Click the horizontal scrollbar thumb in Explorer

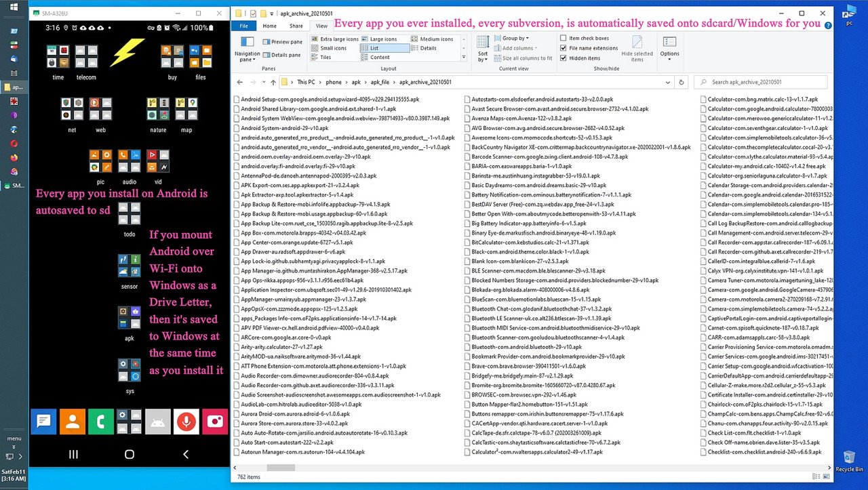tap(281, 467)
